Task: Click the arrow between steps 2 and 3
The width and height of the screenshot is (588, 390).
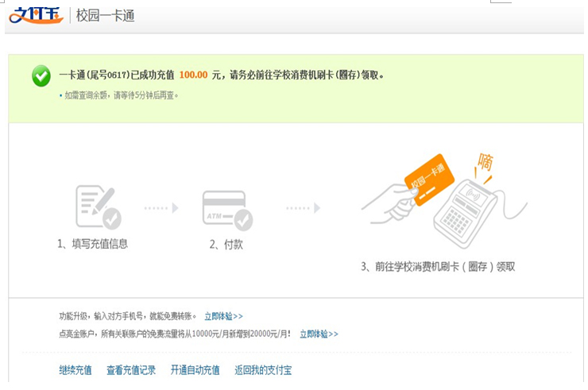Action: pos(303,208)
